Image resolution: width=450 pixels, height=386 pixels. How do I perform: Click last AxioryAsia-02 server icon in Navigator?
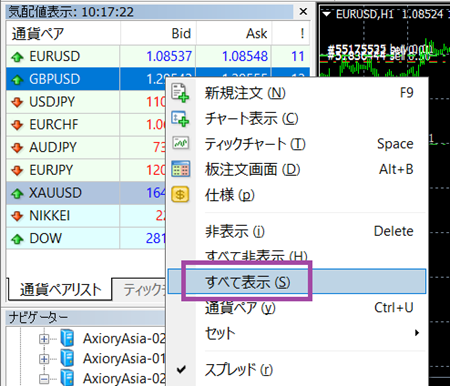pos(67,378)
